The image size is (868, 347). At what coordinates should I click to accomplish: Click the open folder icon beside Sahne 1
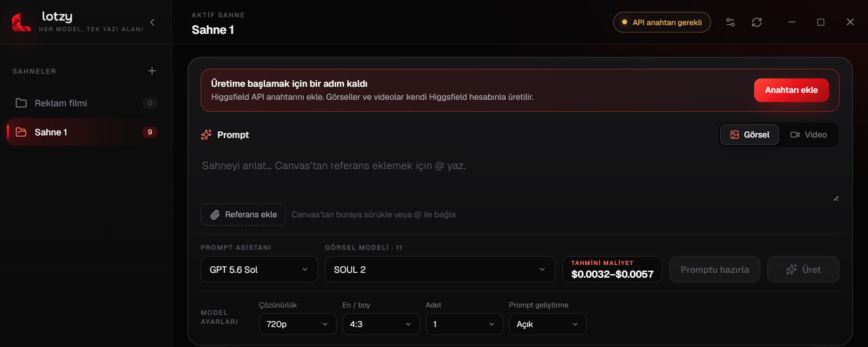tap(21, 132)
